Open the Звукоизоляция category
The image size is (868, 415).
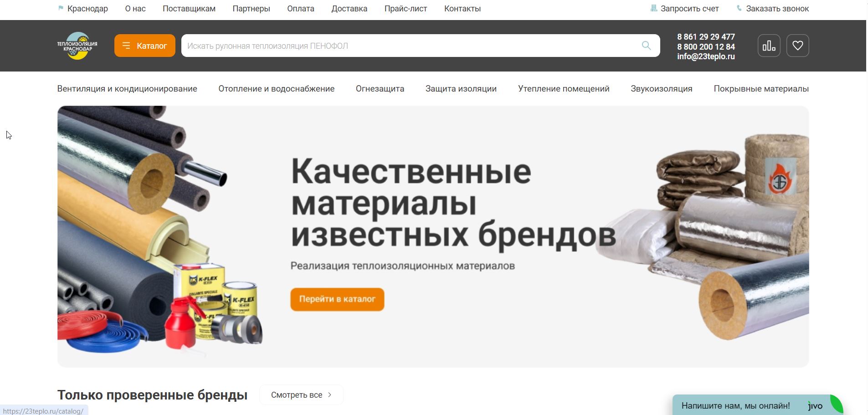pyautogui.click(x=661, y=89)
